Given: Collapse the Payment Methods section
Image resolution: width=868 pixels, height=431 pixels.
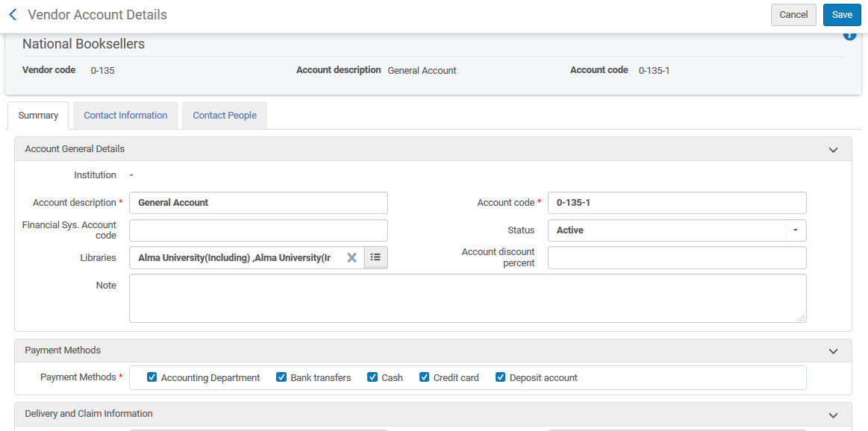Looking at the screenshot, I should [834, 350].
